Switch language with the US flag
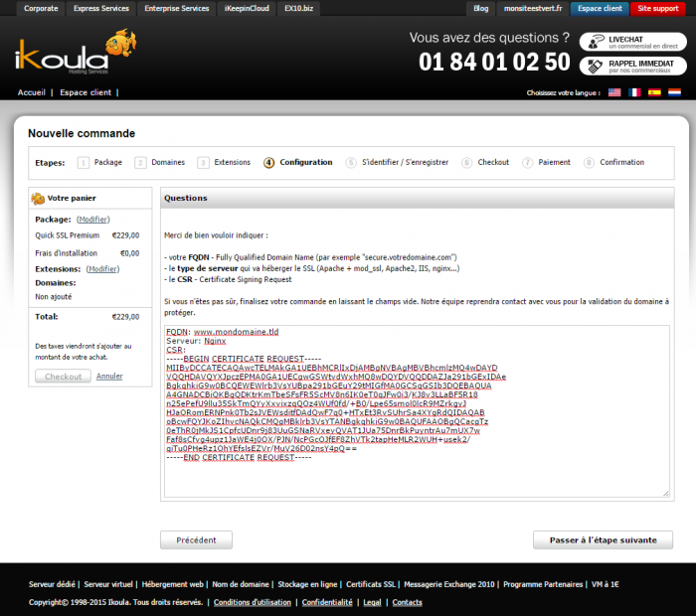 pos(614,92)
